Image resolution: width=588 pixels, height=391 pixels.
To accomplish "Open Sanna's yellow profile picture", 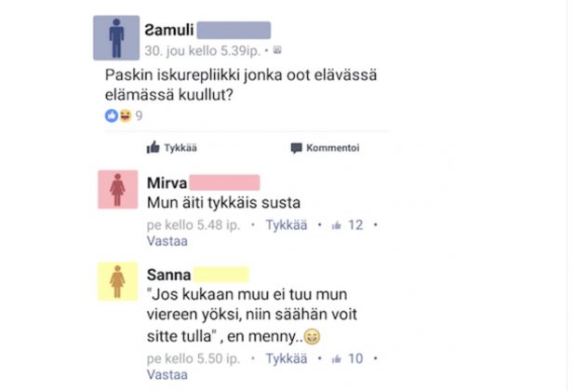I will pos(118,281).
